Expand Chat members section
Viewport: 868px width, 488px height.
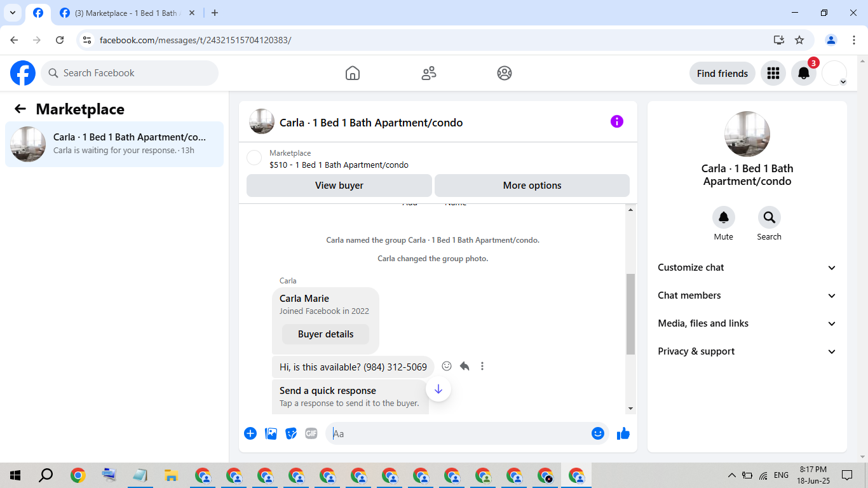(x=747, y=295)
